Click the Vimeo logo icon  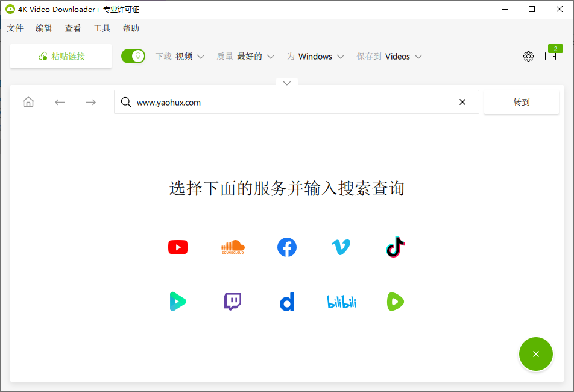(x=341, y=247)
